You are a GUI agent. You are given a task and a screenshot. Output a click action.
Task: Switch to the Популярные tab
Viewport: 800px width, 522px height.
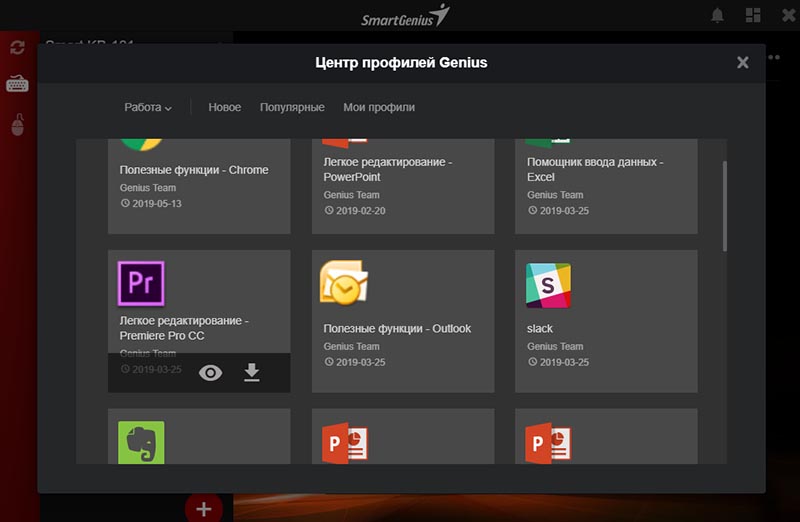(x=292, y=107)
